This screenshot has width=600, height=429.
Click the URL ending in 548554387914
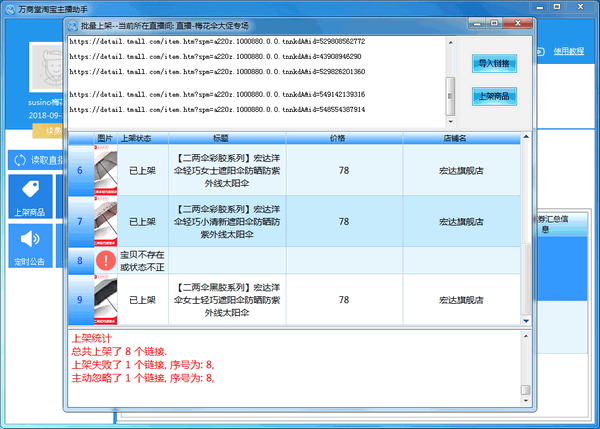click(217, 109)
